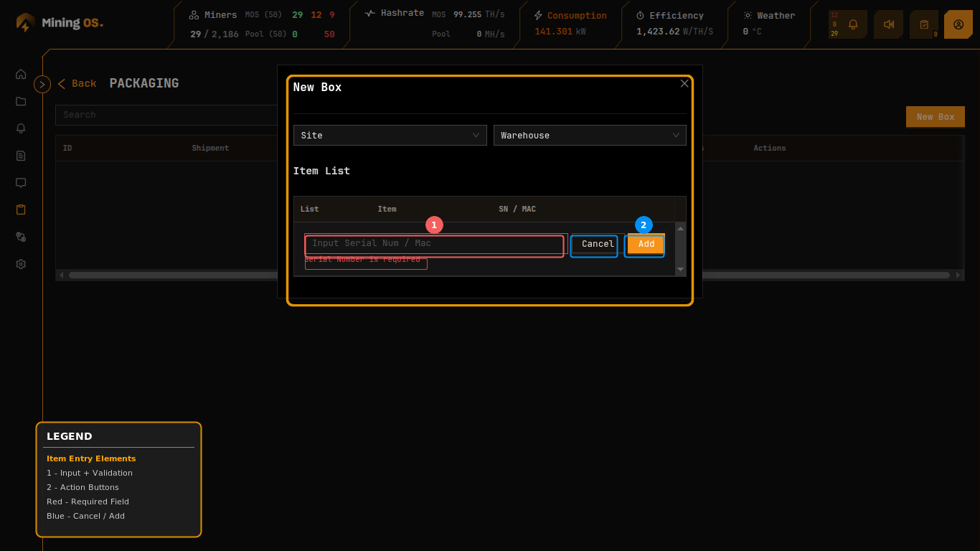Click the Input Serial Num / Mac field
980x551 pixels.
pyautogui.click(x=433, y=245)
